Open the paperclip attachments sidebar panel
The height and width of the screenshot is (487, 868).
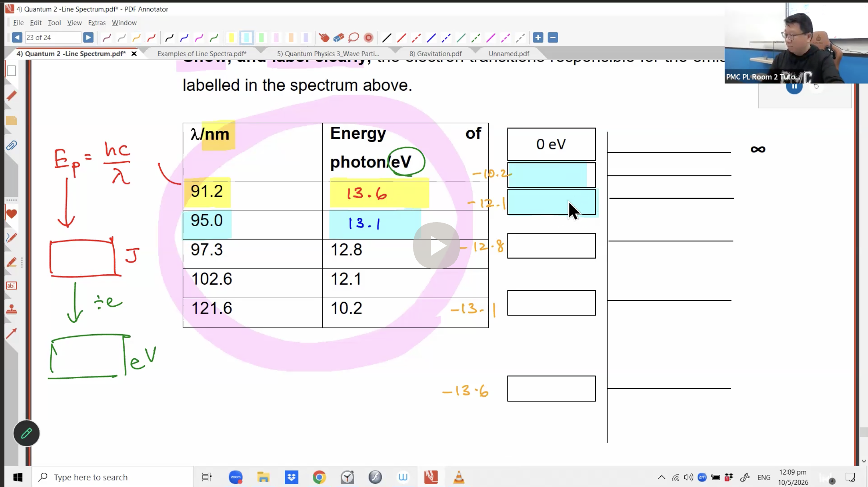(11, 145)
